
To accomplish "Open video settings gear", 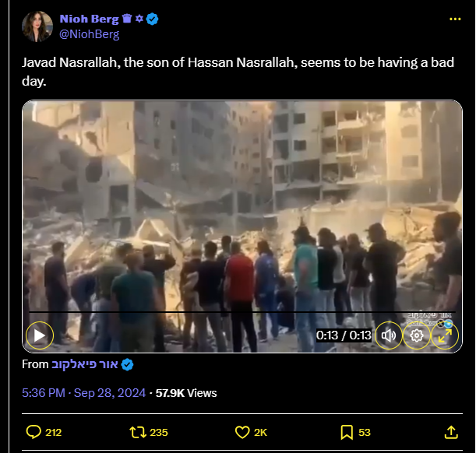I will tap(417, 335).
